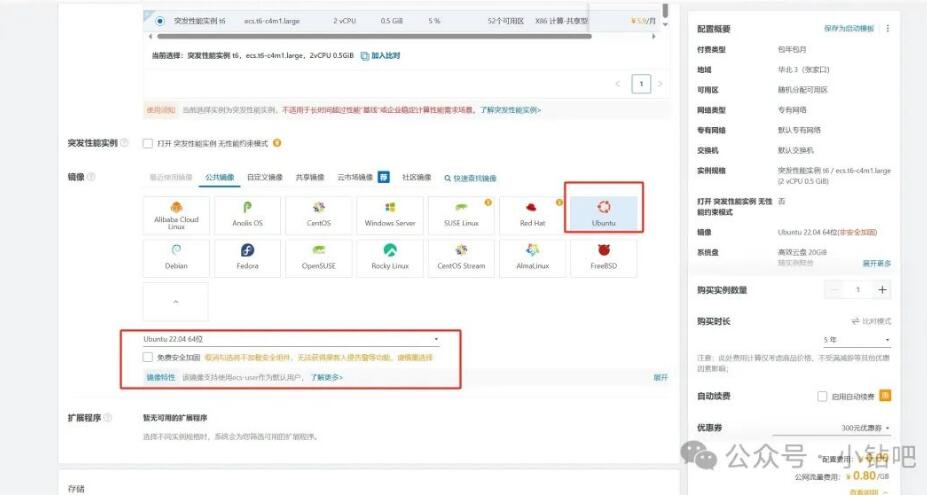Enable 打开突发性能实例无性能约束模式 checkbox
Screen dimensions: 927x499
pos(148,143)
